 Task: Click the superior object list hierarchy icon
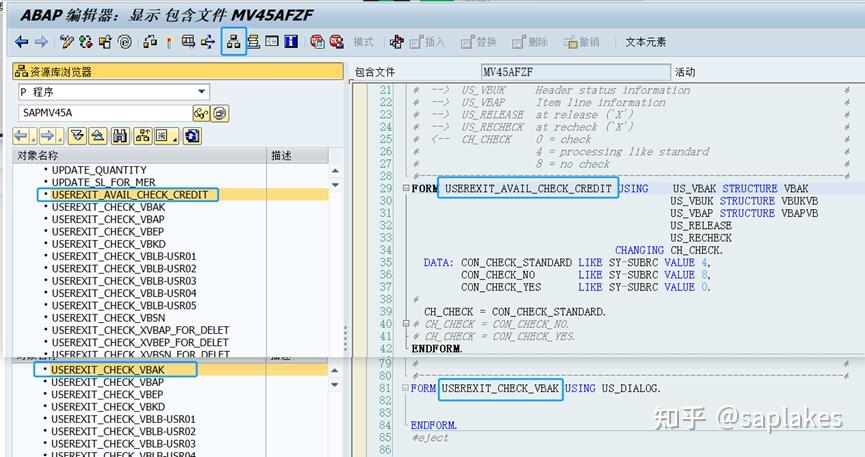(x=143, y=136)
